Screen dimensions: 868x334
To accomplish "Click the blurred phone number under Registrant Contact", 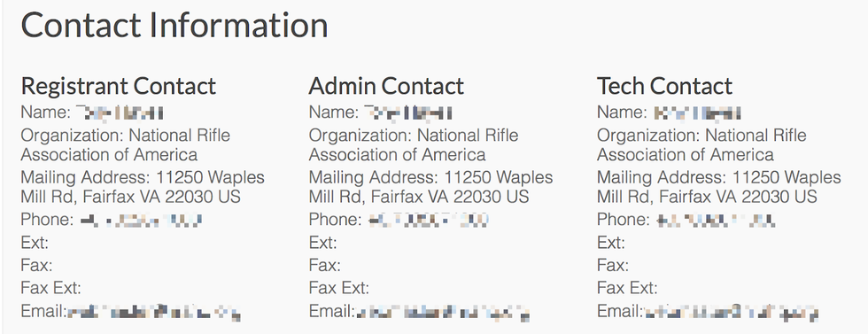I will [x=141, y=221].
